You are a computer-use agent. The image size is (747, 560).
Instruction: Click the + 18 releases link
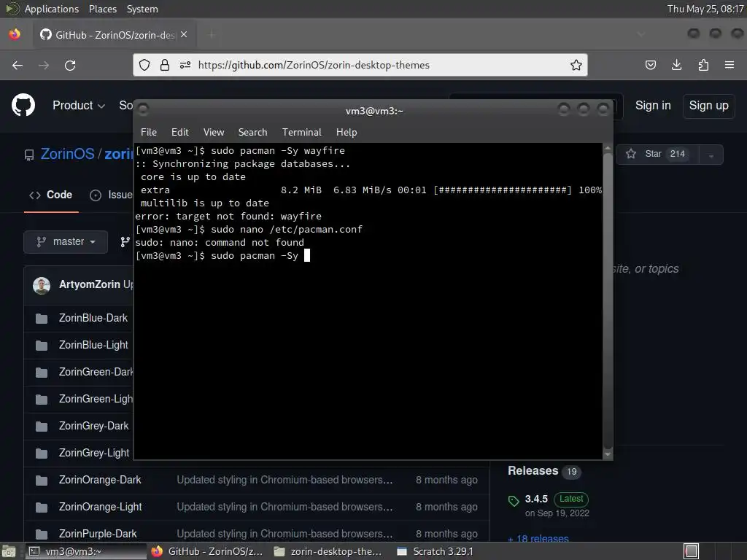538,539
